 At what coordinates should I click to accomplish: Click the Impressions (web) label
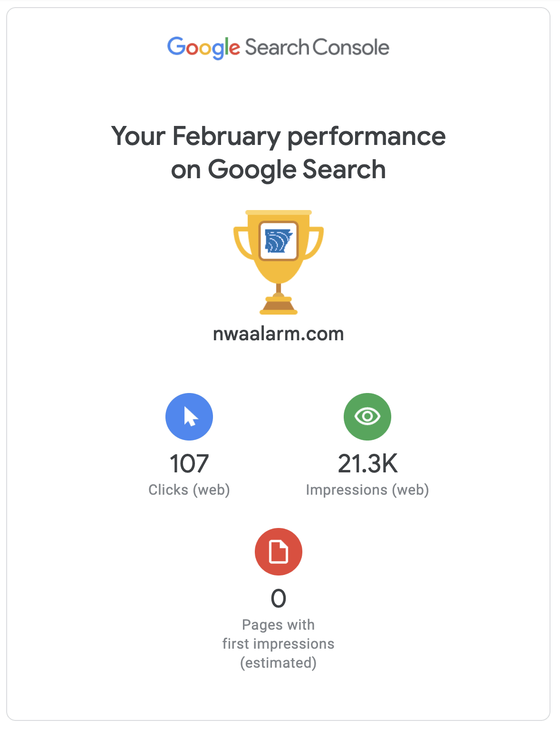[x=367, y=489]
